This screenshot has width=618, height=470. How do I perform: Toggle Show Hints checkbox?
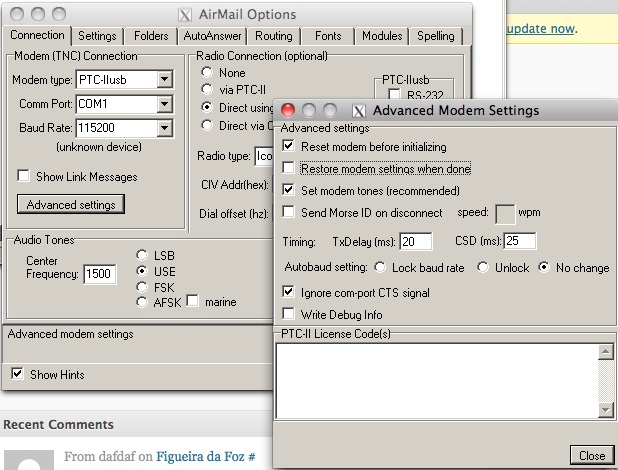coord(17,373)
